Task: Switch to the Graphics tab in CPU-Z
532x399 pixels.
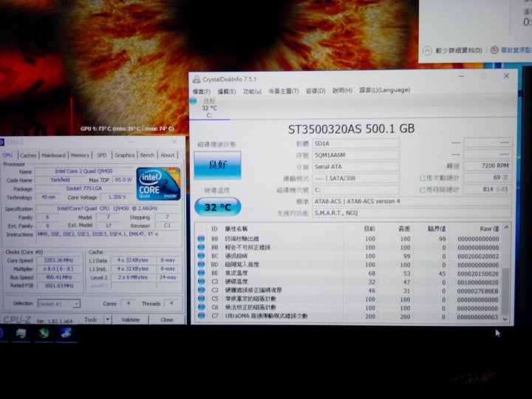Action: (125, 155)
